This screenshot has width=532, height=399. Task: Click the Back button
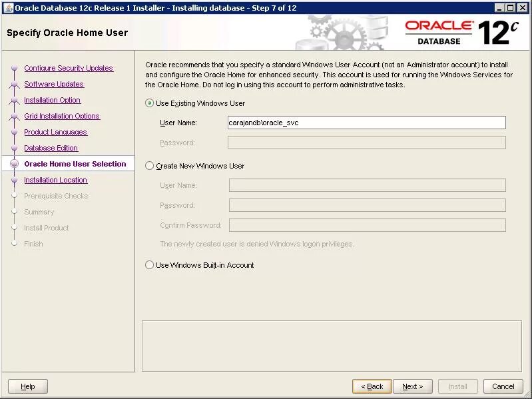(372, 386)
